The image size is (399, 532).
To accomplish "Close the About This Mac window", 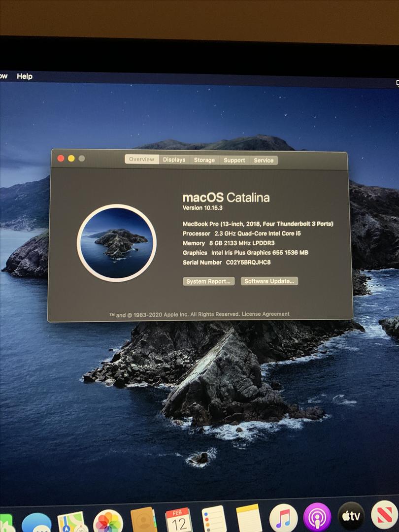I will 61,158.
